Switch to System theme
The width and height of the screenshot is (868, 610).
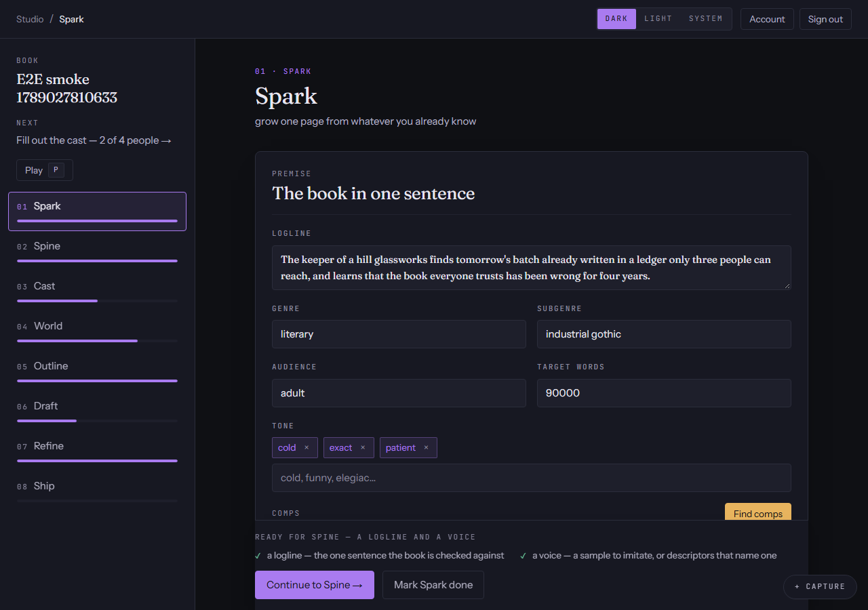point(706,19)
